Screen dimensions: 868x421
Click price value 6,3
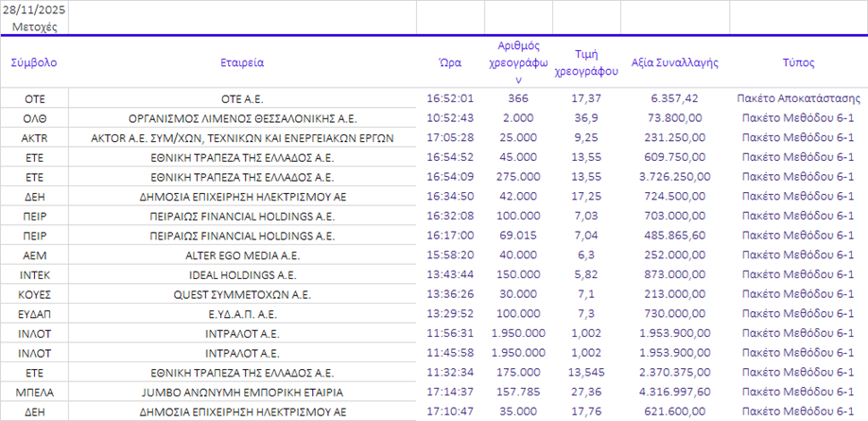pyautogui.click(x=586, y=254)
